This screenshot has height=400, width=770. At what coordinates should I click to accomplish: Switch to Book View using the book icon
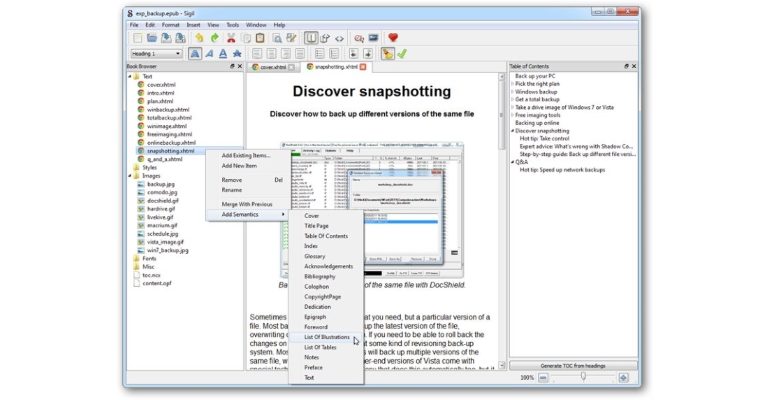click(312, 38)
